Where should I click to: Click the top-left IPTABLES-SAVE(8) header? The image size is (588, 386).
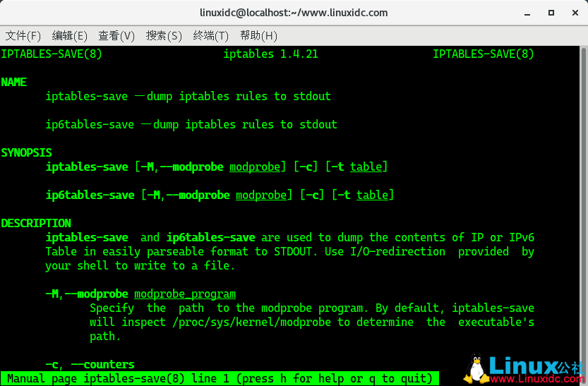click(52, 54)
